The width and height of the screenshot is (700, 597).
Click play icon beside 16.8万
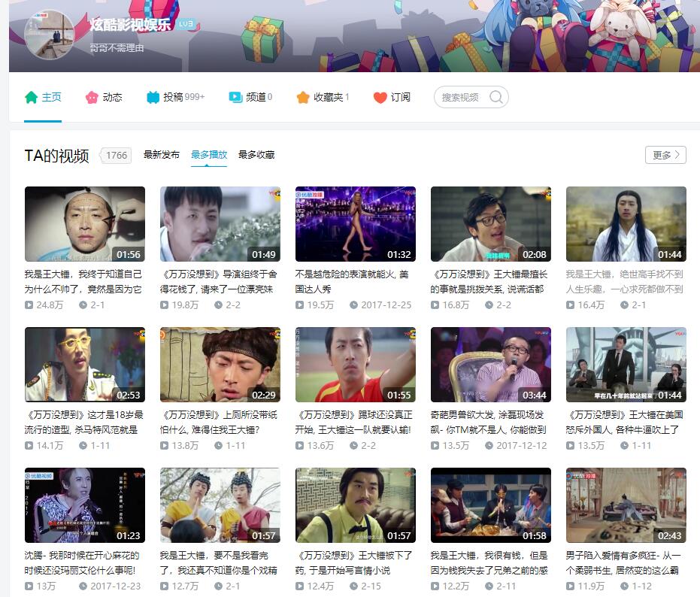435,305
